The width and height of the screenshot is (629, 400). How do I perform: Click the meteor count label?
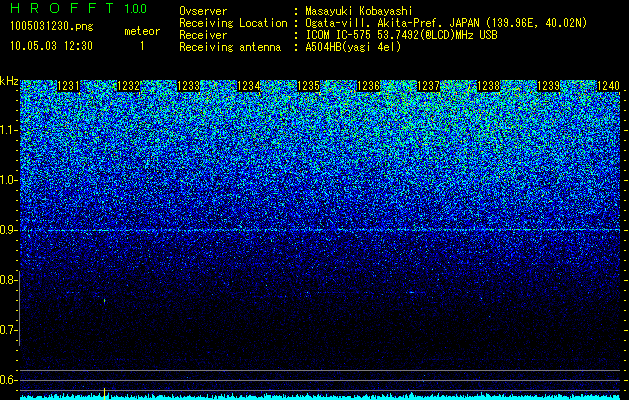point(142,31)
